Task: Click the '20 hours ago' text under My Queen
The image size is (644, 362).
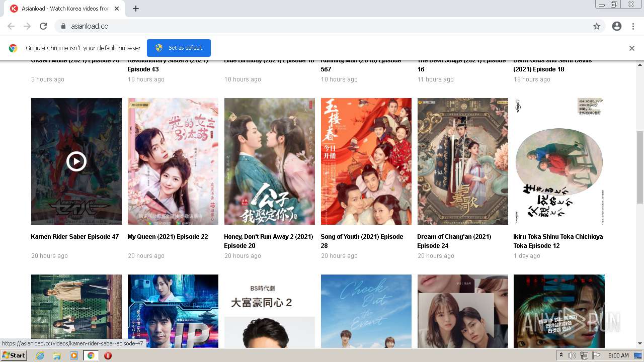Action: pos(146,256)
